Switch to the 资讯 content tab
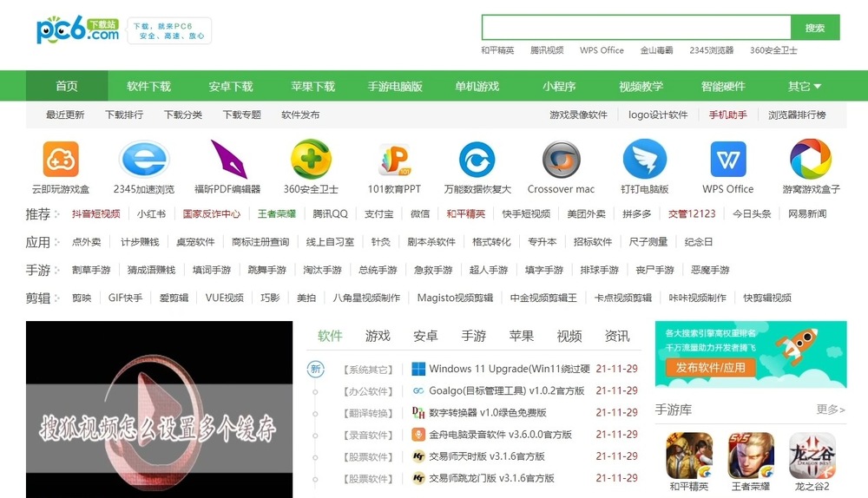Image resolution: width=868 pixels, height=498 pixels. pyautogui.click(x=617, y=336)
